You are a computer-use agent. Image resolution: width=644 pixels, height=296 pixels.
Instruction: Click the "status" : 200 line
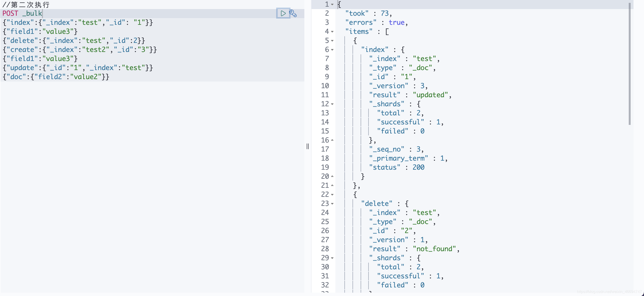coord(397,167)
